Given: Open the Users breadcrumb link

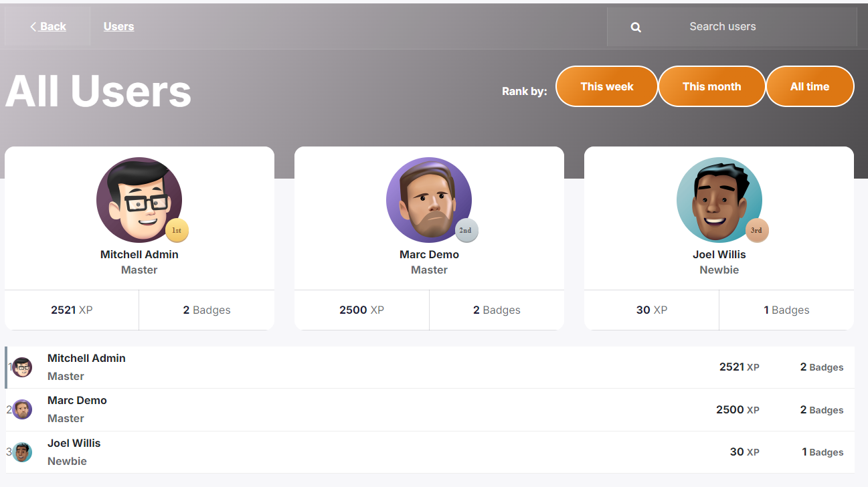Looking at the screenshot, I should tap(118, 27).
